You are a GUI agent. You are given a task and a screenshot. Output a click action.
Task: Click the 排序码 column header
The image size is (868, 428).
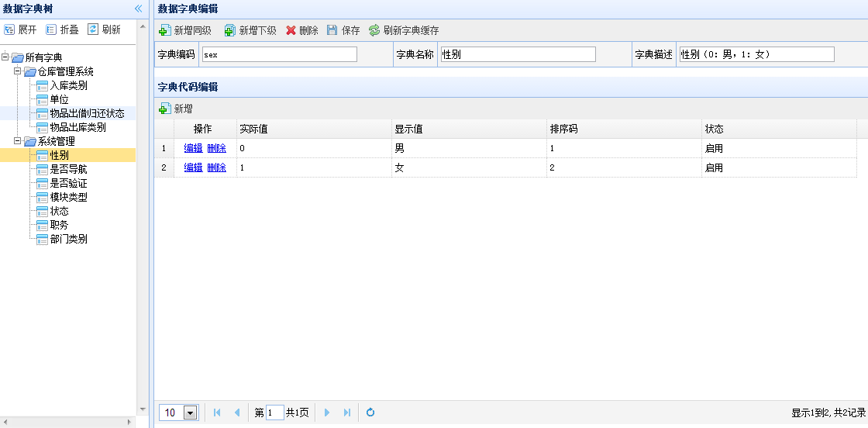[x=624, y=129]
